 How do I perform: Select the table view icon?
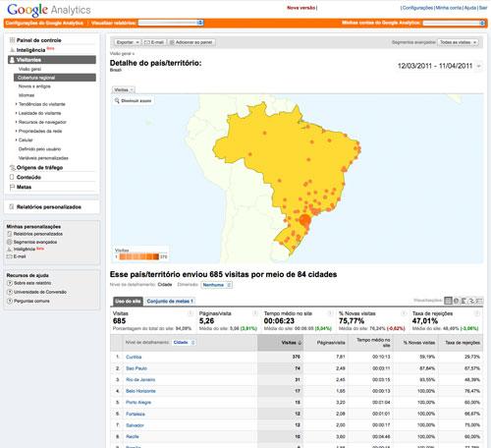(x=448, y=301)
